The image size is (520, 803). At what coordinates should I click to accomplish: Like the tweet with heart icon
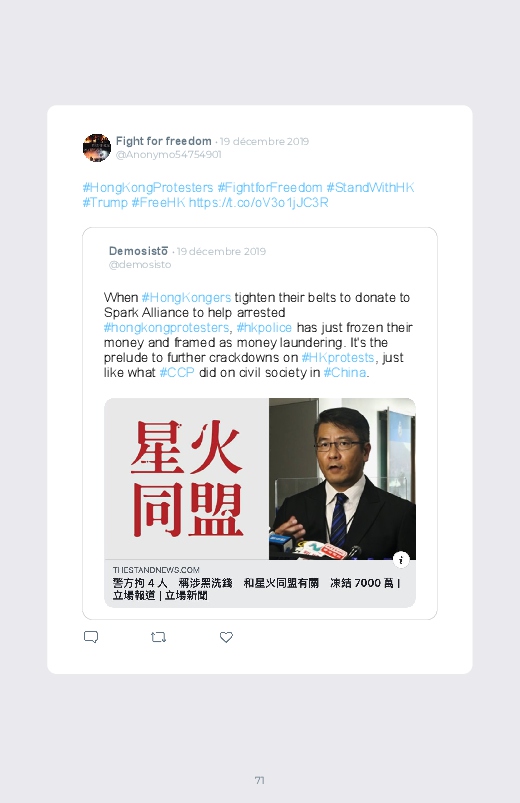pyautogui.click(x=226, y=637)
